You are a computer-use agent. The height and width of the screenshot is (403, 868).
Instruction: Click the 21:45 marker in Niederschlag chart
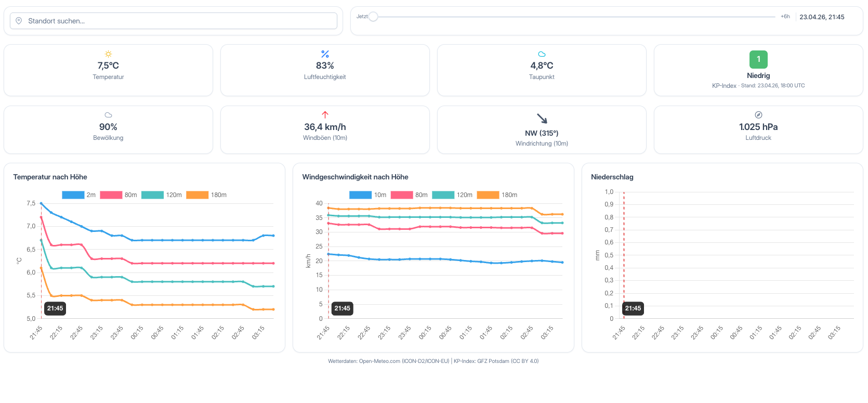[x=633, y=308]
